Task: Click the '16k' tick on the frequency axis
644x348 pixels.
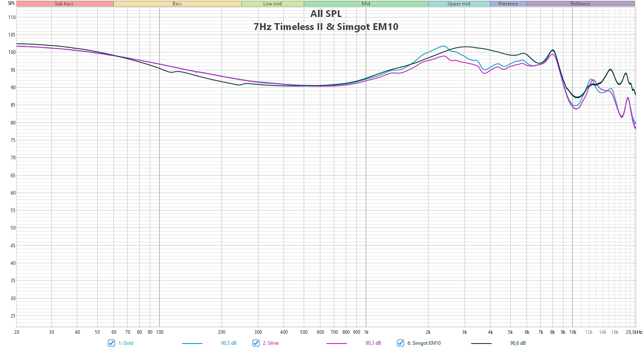Action: click(x=615, y=332)
